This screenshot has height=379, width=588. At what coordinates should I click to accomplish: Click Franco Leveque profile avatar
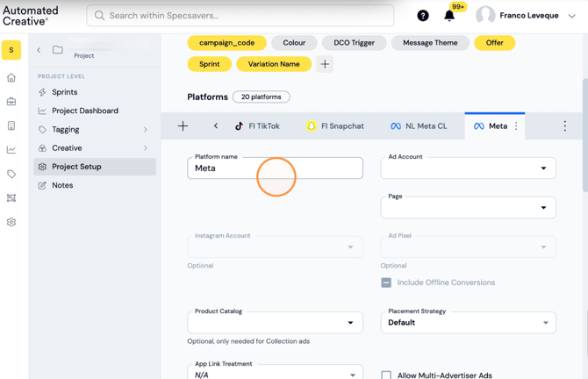485,16
